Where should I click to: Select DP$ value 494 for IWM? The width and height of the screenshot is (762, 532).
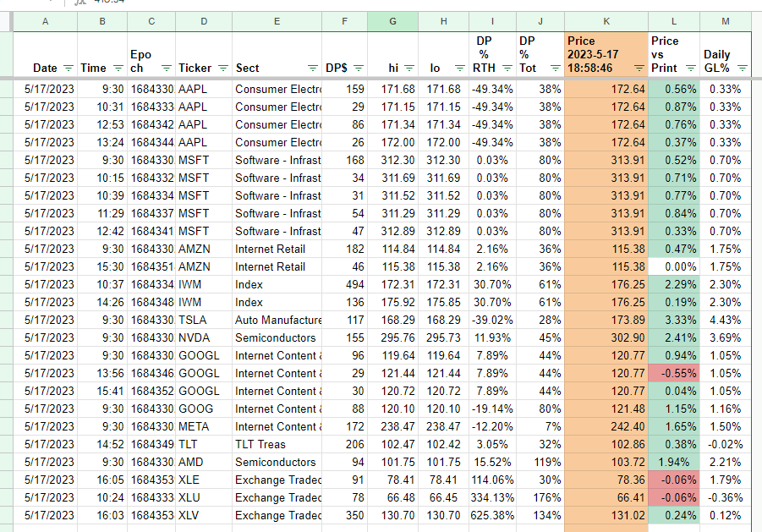(x=344, y=284)
